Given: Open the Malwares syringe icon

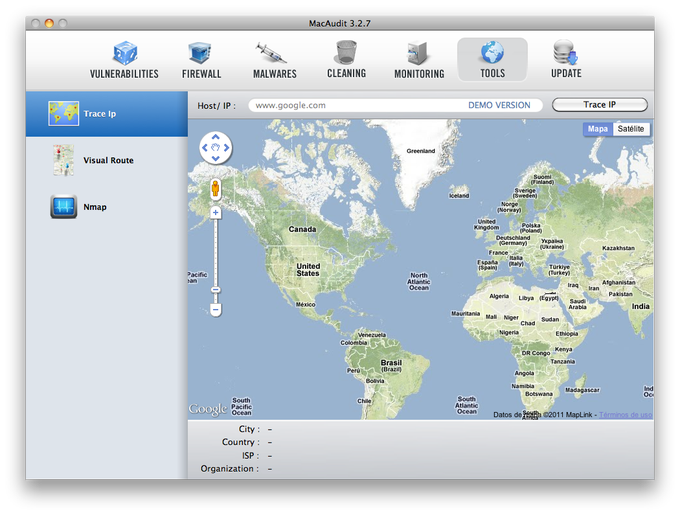Looking at the screenshot, I should click(271, 53).
